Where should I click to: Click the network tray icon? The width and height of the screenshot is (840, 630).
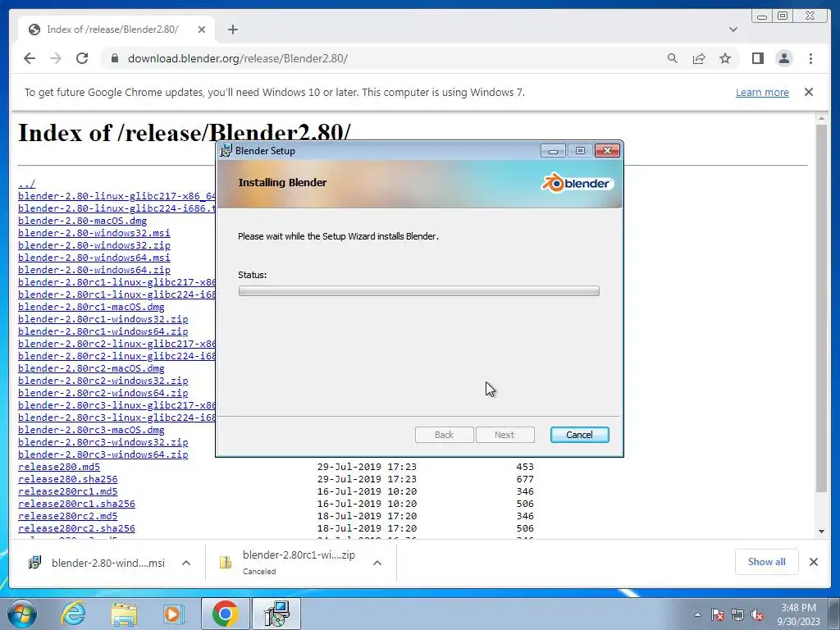point(737,614)
